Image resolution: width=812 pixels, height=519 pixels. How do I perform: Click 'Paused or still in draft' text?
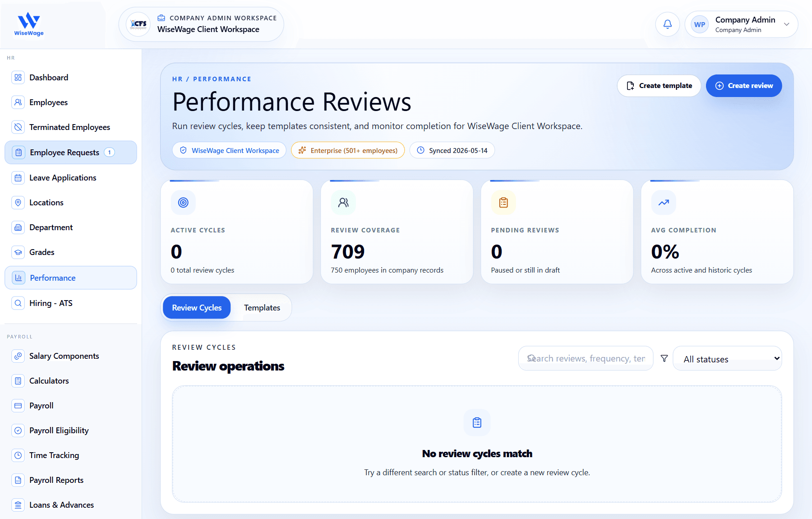tap(525, 270)
